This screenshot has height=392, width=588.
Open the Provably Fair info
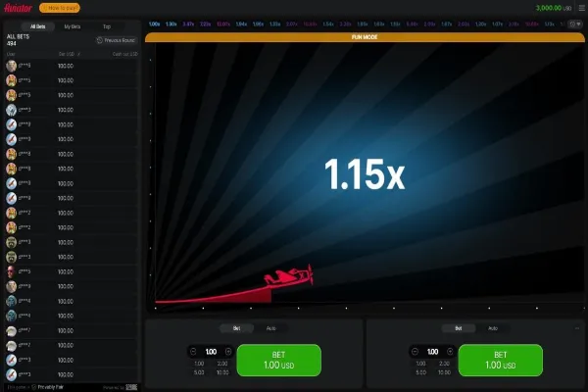pos(50,387)
